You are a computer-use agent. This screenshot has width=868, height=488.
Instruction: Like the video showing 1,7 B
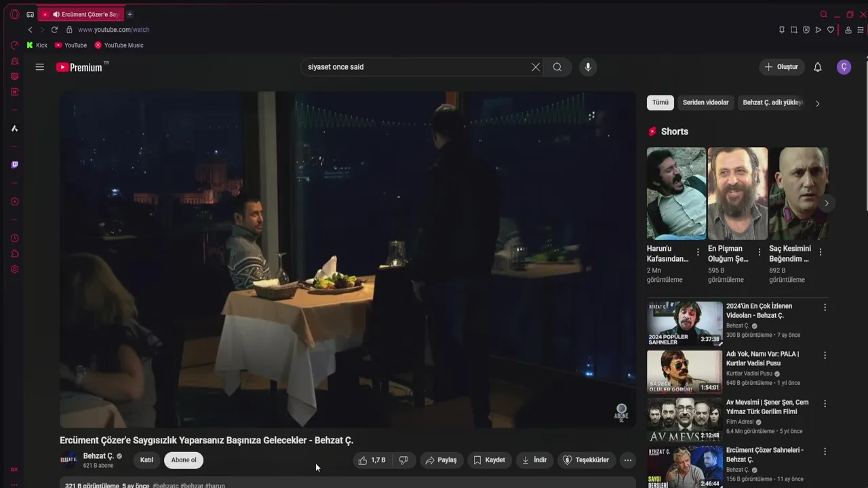tap(372, 460)
